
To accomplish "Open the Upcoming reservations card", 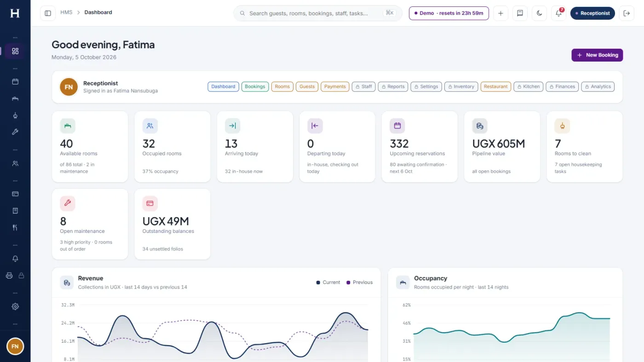I will click(420, 147).
